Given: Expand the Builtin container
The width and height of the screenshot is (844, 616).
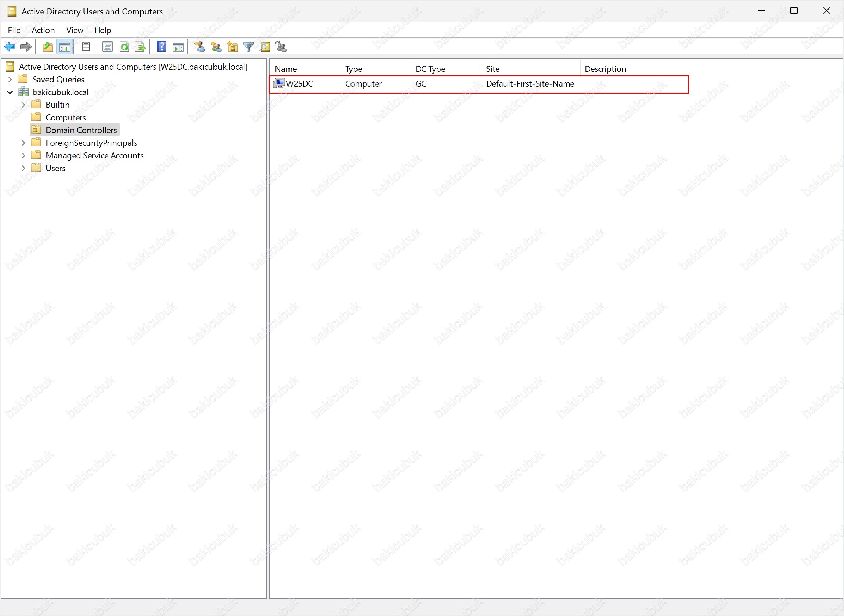Looking at the screenshot, I should (23, 105).
